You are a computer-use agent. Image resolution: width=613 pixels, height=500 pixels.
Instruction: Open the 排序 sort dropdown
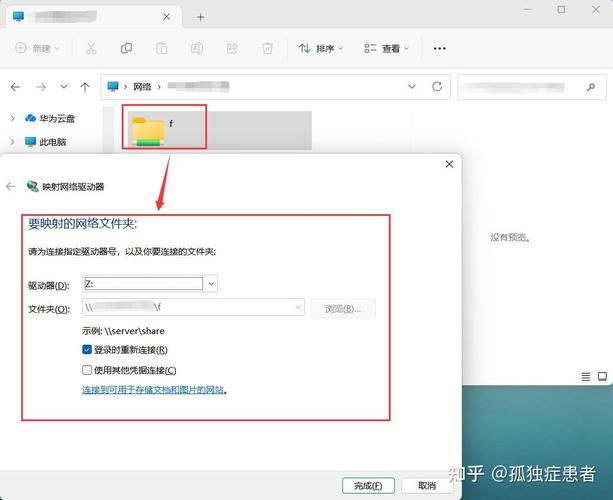point(321,48)
